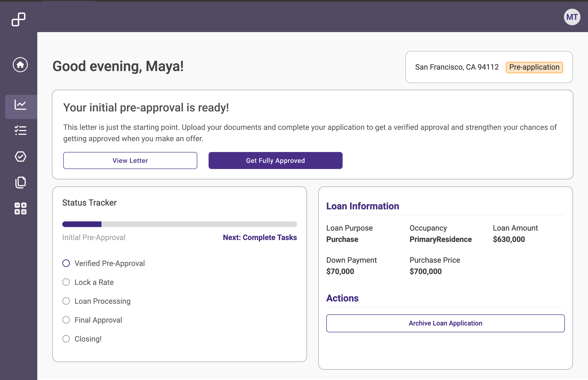Open the Home icon in sidebar

20,65
